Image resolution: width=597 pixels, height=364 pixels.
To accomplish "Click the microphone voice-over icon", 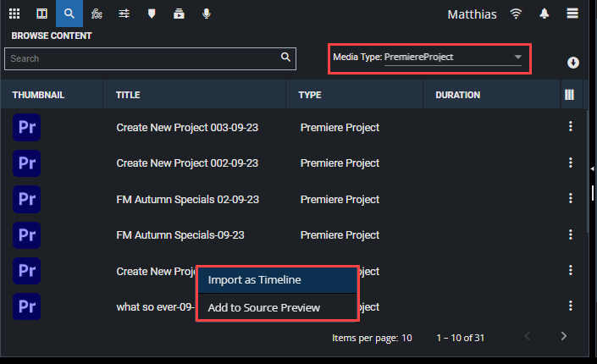I will [207, 14].
